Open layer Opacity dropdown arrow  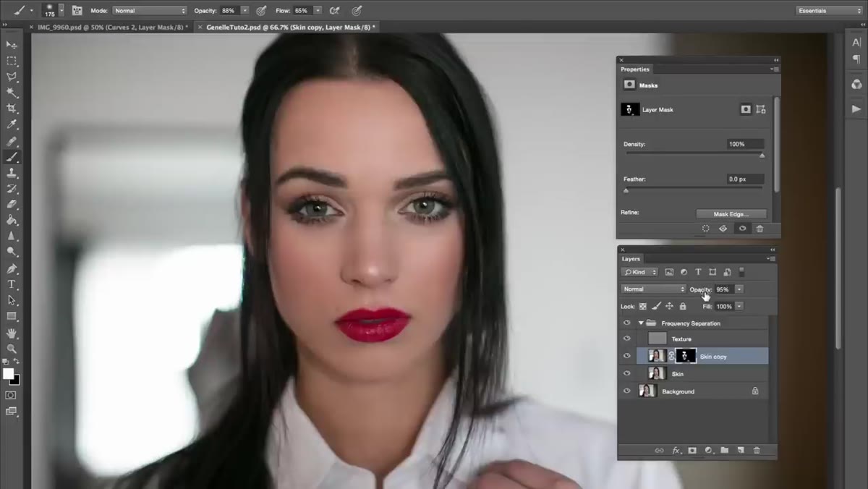tap(739, 289)
